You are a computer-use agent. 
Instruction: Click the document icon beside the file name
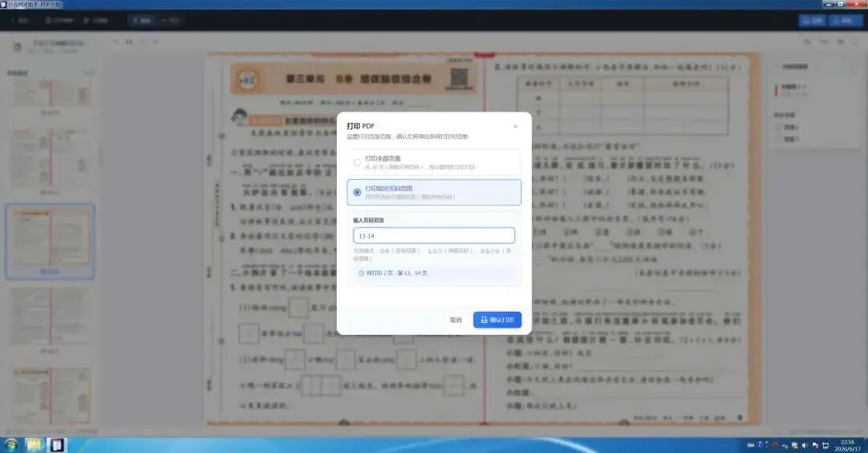point(17,47)
